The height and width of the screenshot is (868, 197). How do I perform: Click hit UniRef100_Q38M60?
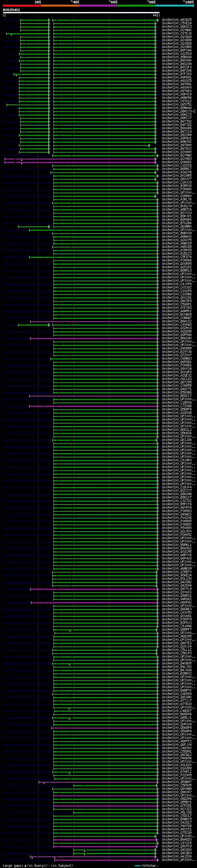tap(176, 196)
